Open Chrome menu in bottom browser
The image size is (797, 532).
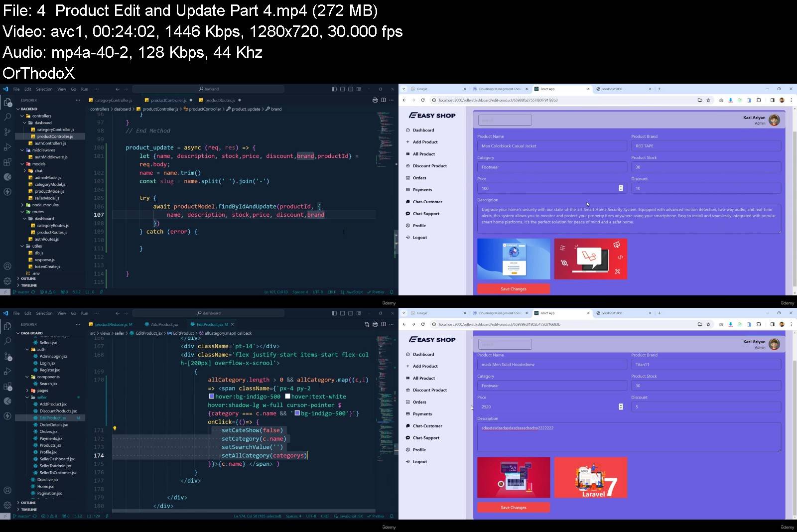point(791,324)
